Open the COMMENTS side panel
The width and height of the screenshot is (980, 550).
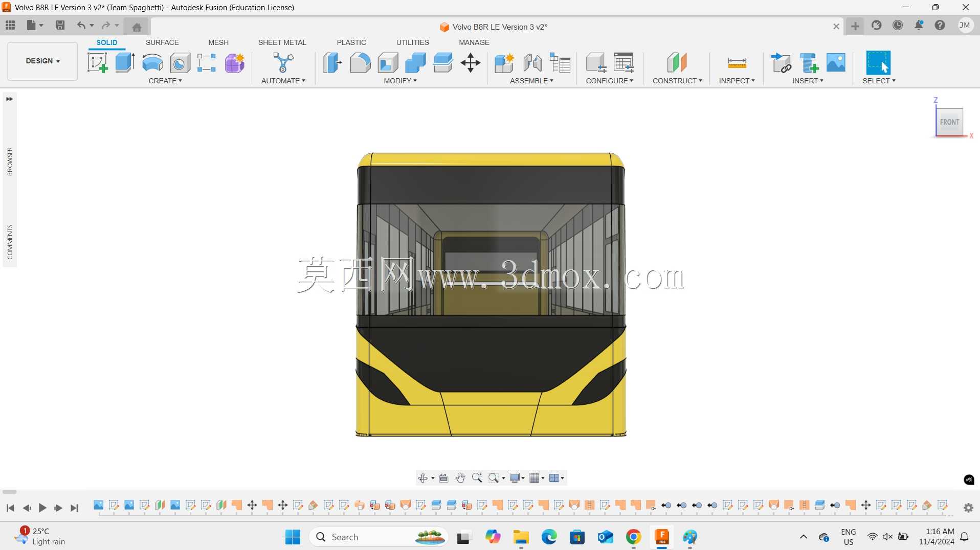click(x=10, y=242)
